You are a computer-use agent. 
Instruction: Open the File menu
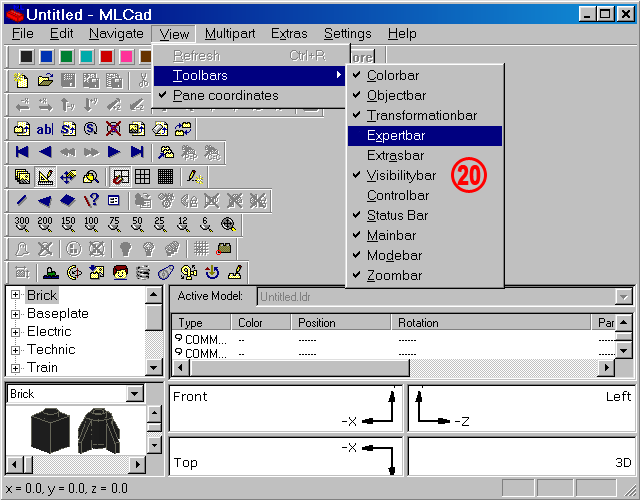tap(22, 33)
